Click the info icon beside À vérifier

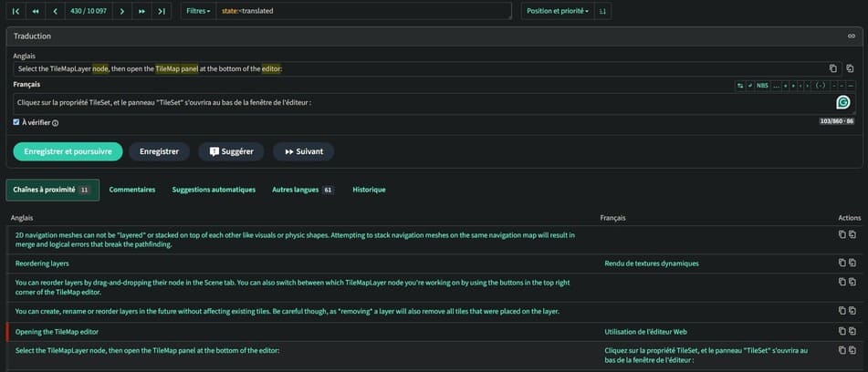pos(56,123)
